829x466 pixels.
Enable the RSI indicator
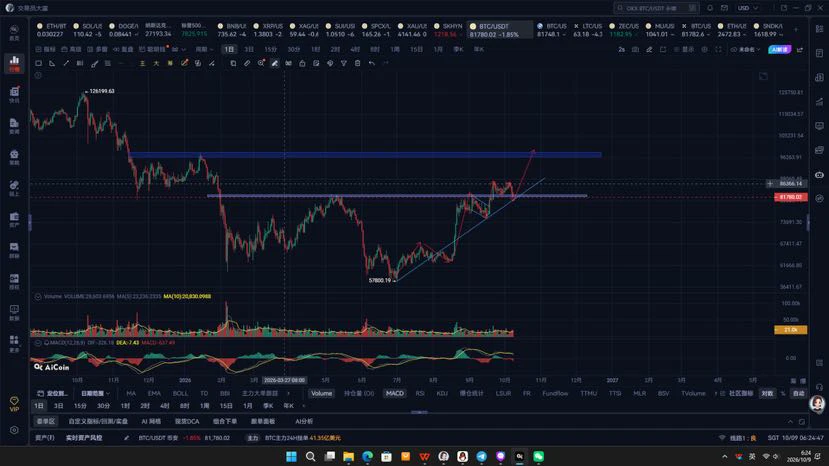(420, 393)
